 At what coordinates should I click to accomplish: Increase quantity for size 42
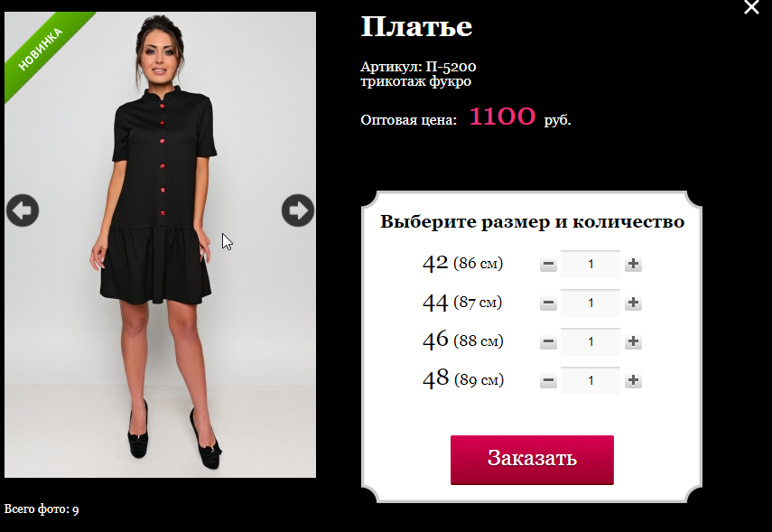(x=633, y=264)
